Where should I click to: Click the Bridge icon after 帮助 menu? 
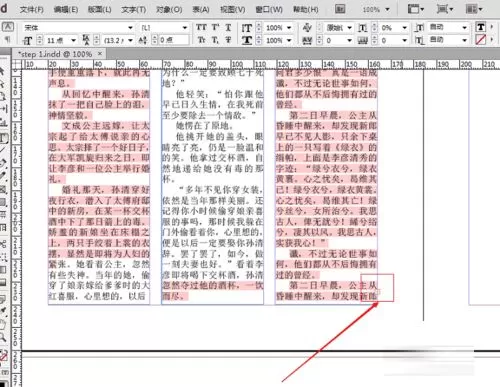340,9
